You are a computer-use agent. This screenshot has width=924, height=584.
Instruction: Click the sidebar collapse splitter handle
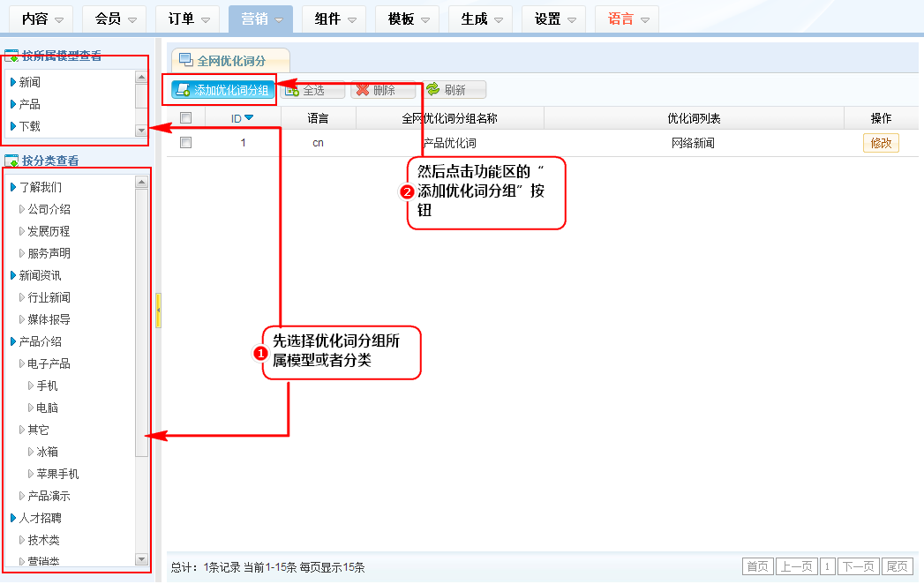[x=158, y=311]
